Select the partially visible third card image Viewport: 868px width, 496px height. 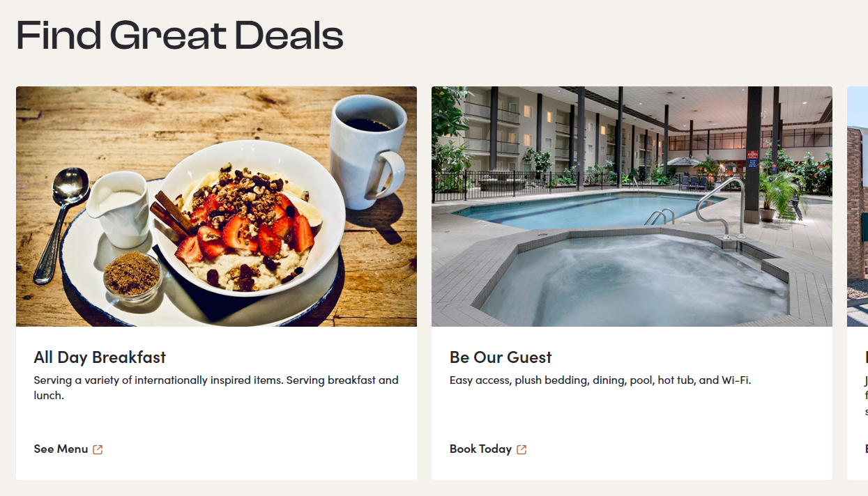[x=858, y=206]
